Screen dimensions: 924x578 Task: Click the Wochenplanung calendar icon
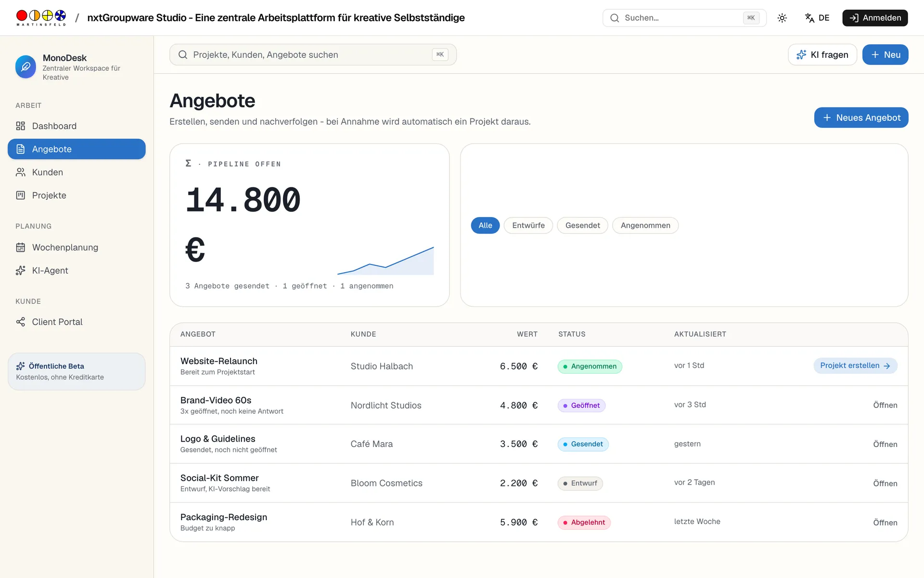coord(20,247)
